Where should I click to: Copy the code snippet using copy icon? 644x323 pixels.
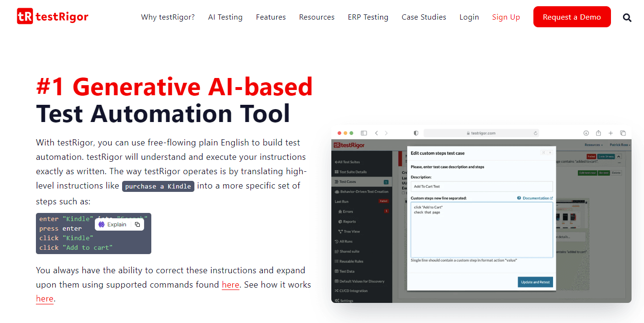(137, 224)
